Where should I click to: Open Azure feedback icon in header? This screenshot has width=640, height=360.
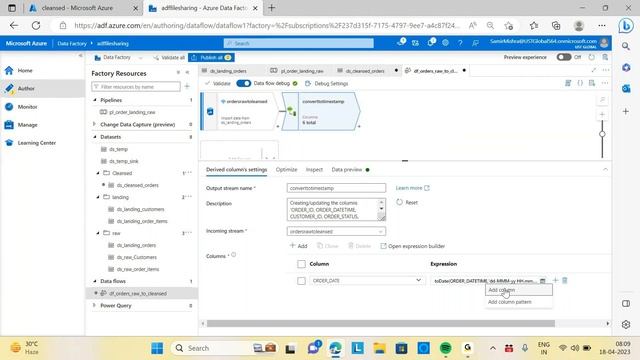tap(475, 42)
